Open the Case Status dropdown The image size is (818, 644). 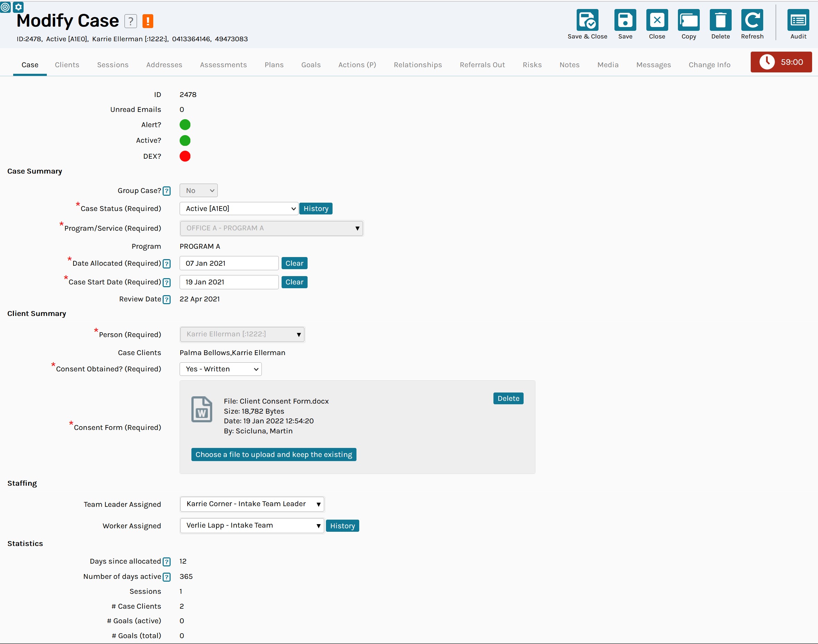tap(239, 208)
